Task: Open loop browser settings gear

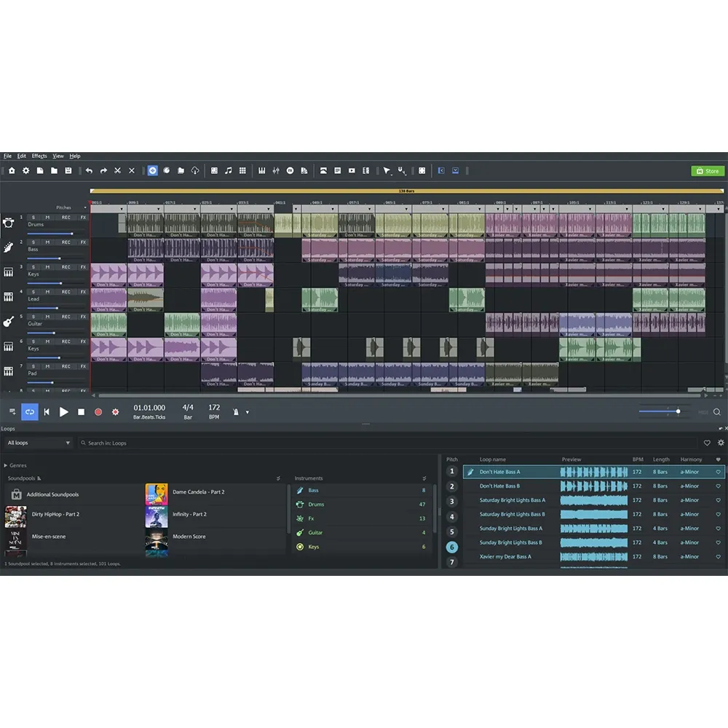Action: pyautogui.click(x=721, y=443)
